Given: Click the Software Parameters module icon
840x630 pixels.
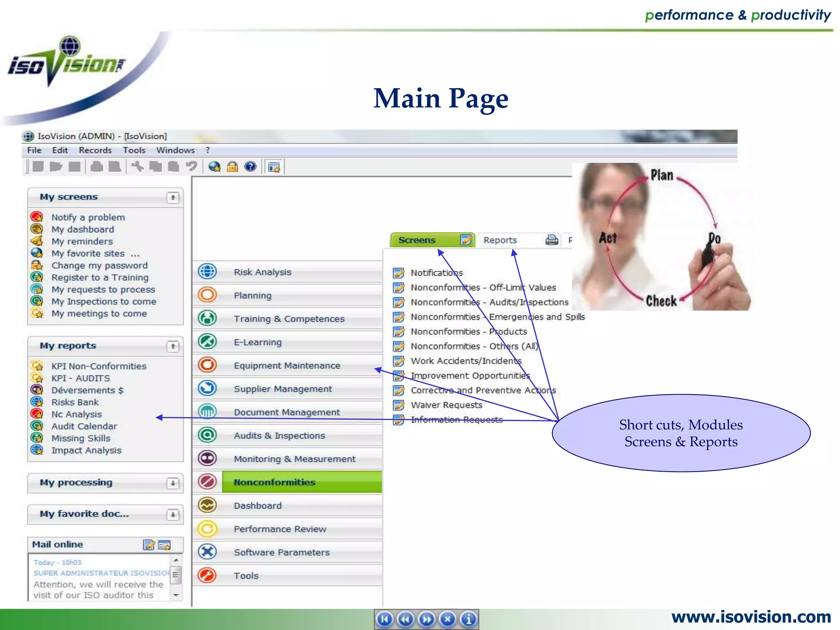Looking at the screenshot, I should (207, 552).
